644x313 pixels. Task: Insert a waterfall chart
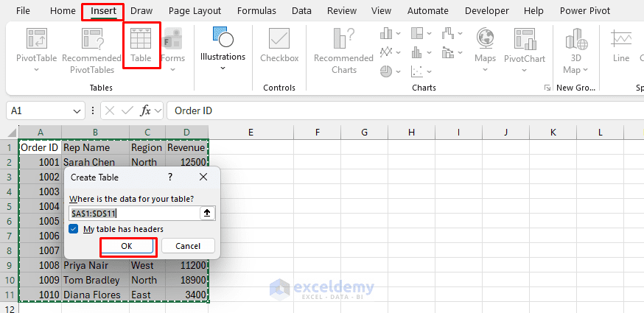coord(448,33)
